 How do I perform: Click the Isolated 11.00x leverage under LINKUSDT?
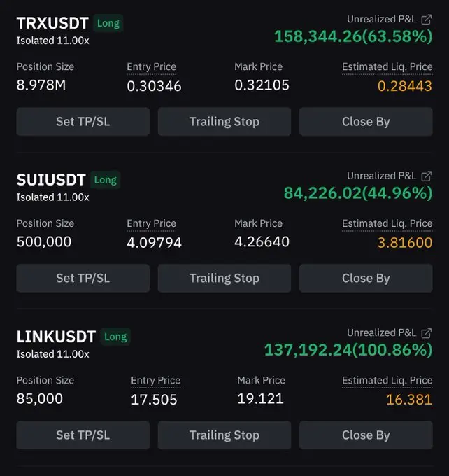pyautogui.click(x=52, y=354)
